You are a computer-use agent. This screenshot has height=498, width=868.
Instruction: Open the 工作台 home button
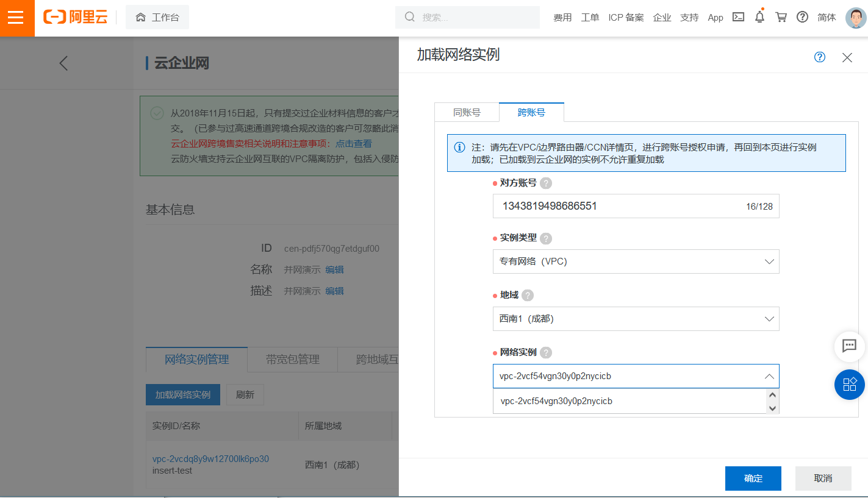tap(157, 17)
